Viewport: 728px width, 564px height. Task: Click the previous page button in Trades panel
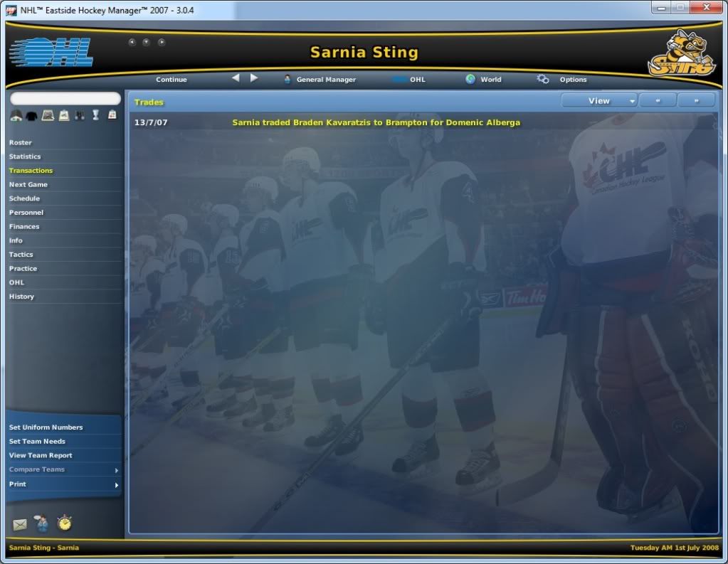pos(658,101)
